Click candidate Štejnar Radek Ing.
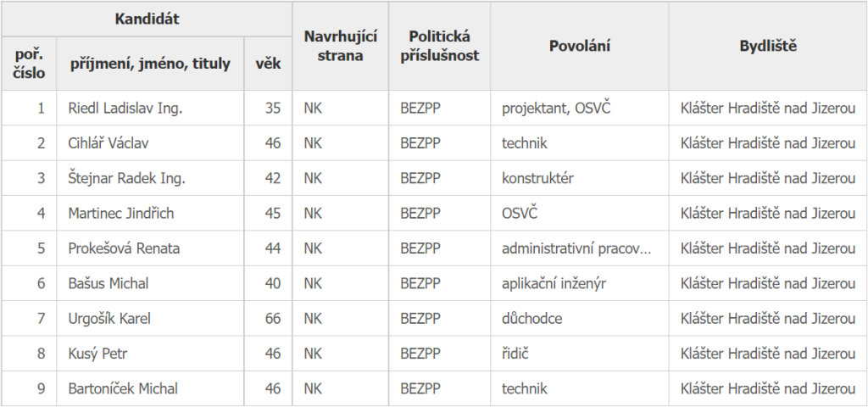This screenshot has height=407, width=868. tap(126, 178)
